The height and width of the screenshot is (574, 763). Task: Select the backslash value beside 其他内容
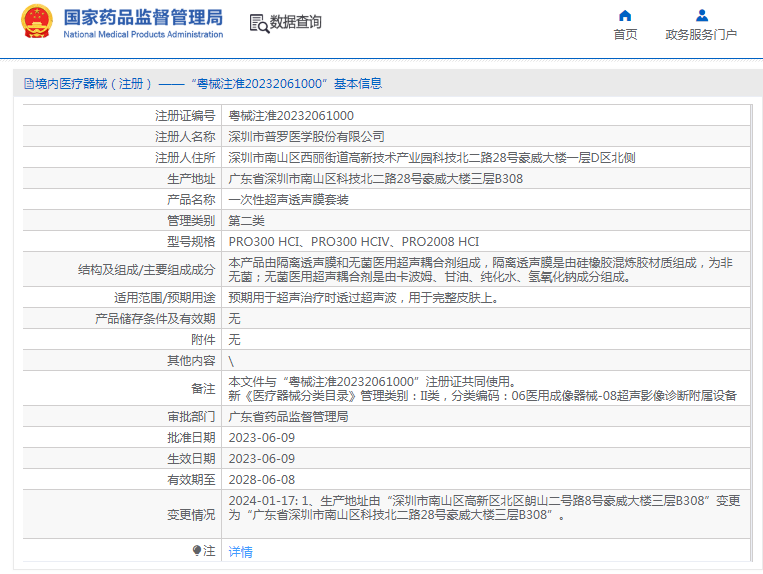(231, 360)
